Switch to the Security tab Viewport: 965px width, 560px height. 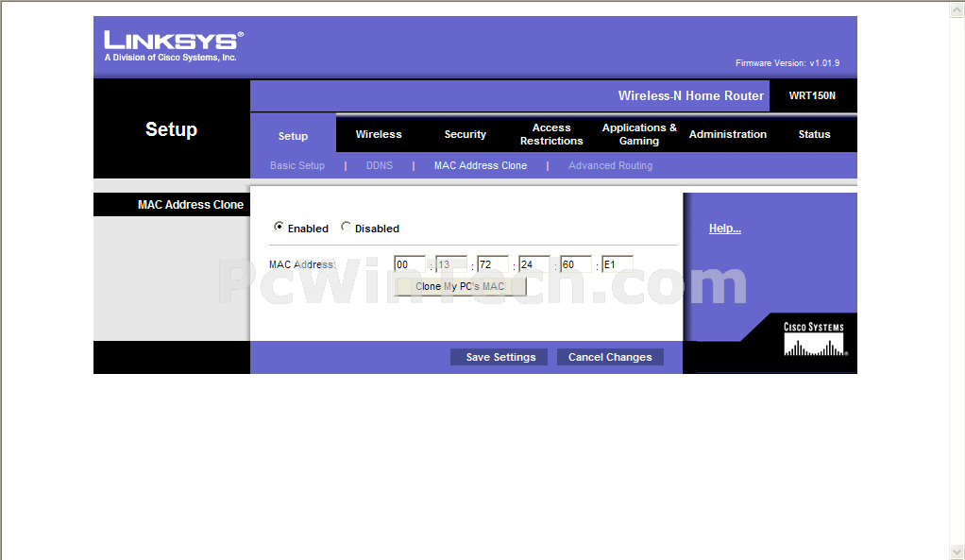coord(466,134)
